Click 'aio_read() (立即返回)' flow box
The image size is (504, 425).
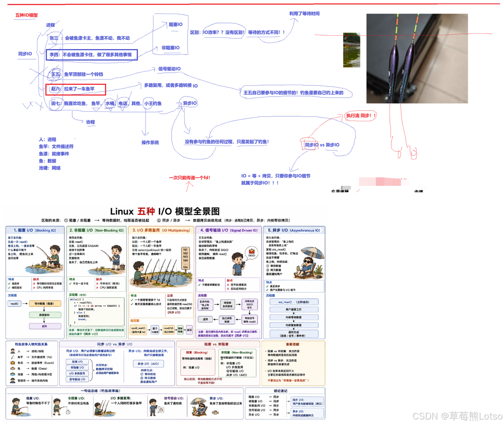[x=294, y=302]
